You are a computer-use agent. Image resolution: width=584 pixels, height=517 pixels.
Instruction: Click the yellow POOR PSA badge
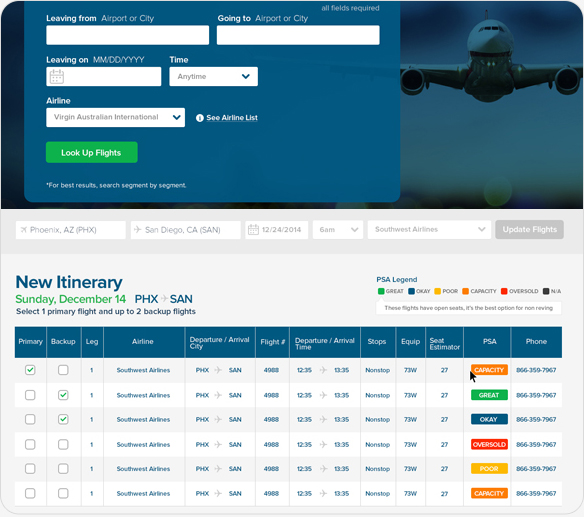pos(489,469)
